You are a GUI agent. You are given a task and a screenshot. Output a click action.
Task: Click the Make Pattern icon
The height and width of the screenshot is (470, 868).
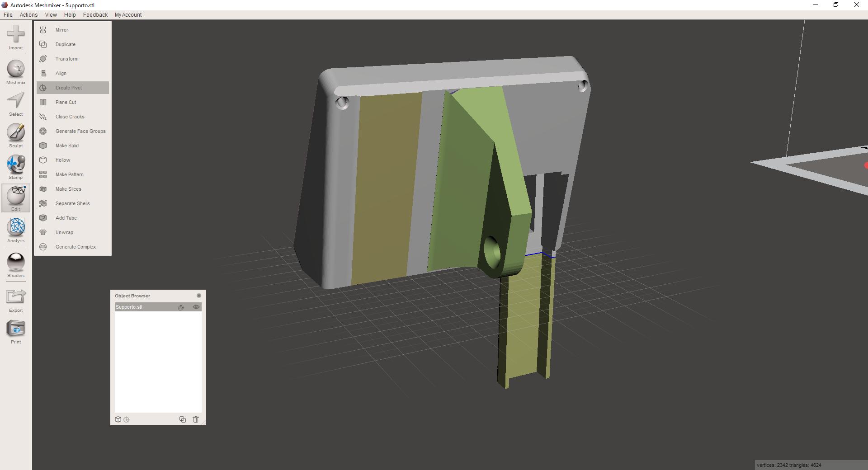pos(43,174)
